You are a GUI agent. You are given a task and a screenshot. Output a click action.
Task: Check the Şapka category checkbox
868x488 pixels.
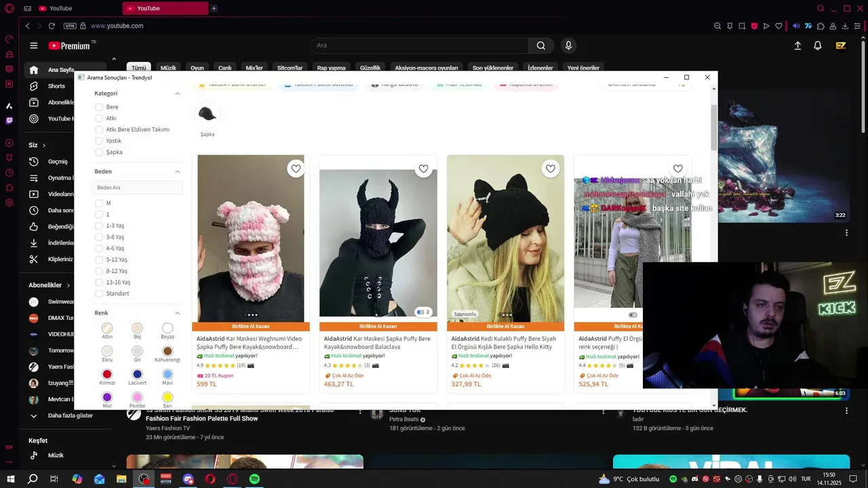pos(99,152)
